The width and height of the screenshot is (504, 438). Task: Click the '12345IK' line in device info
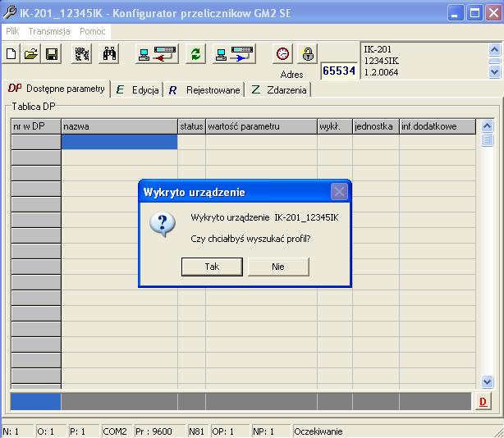click(x=381, y=61)
